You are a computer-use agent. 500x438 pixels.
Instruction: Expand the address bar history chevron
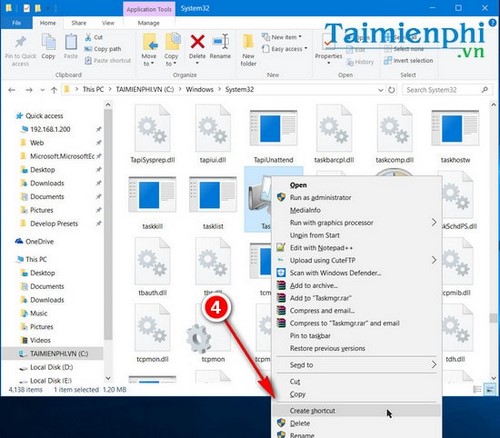pyautogui.click(x=380, y=90)
